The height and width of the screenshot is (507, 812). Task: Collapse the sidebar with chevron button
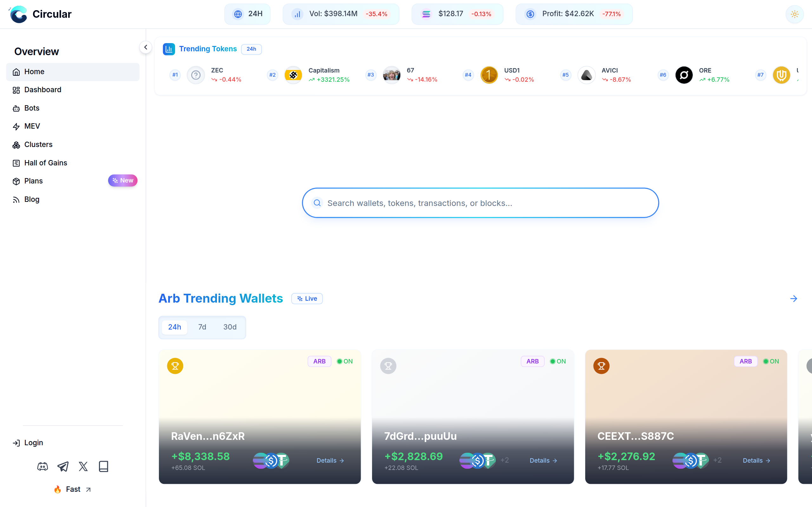146,47
